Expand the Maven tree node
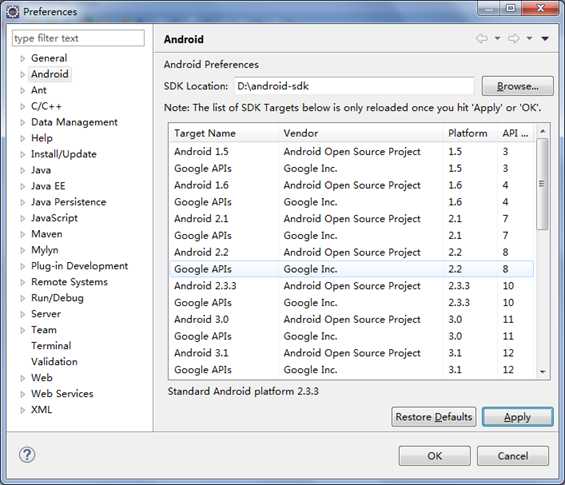The width and height of the screenshot is (565, 485). 23,234
